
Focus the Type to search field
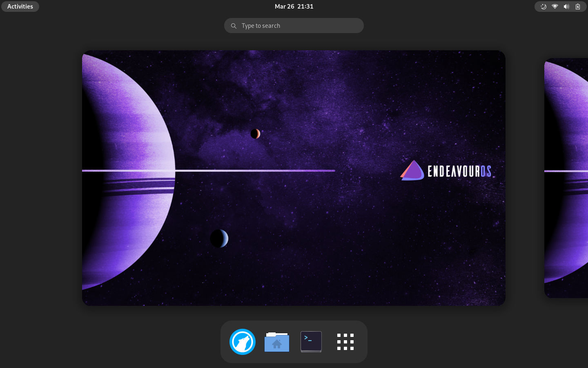pyautogui.click(x=298, y=26)
